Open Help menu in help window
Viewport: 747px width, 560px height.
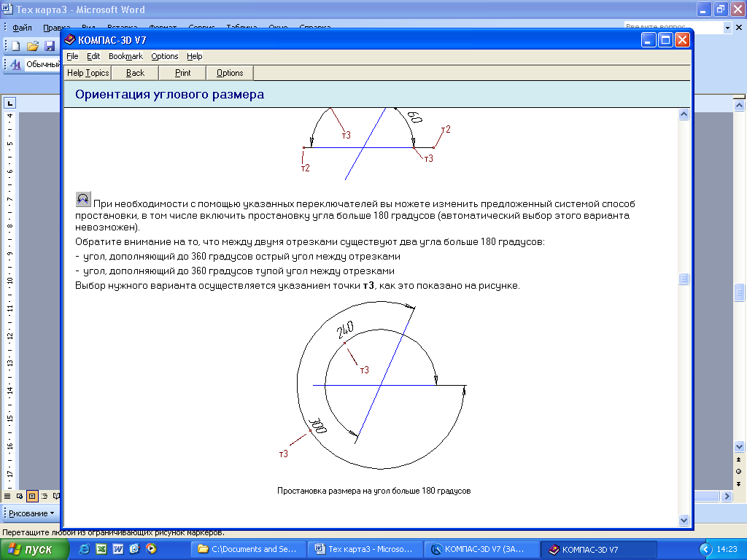tap(194, 56)
